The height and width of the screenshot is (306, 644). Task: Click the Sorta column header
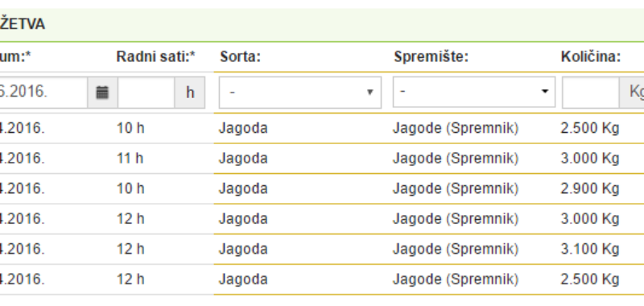pos(240,57)
